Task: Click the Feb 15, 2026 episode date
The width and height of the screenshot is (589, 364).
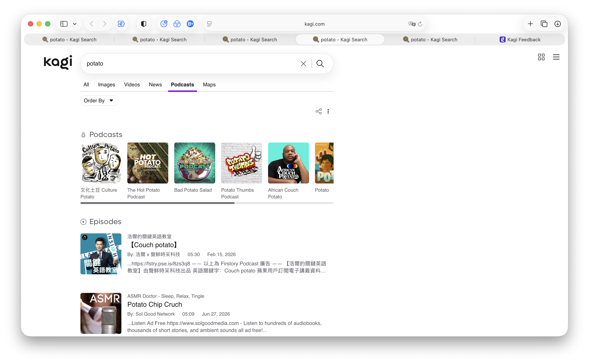Action: [x=221, y=254]
